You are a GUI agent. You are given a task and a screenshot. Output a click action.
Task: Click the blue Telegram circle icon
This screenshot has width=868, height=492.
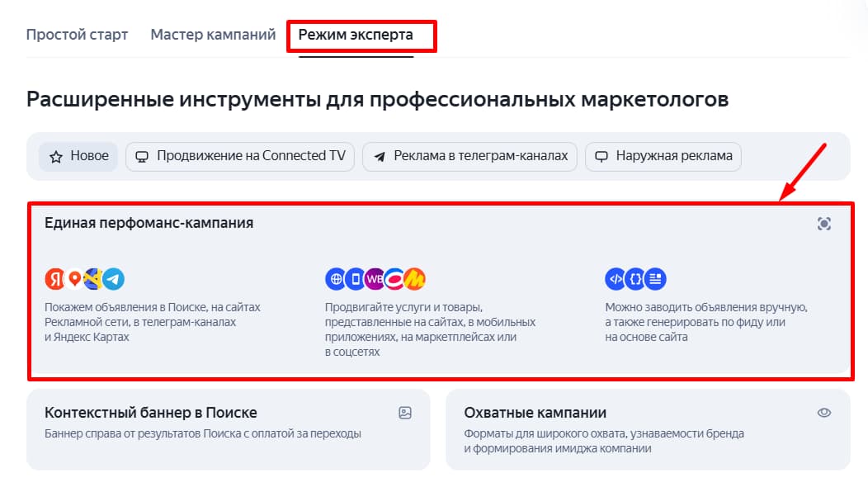click(114, 279)
